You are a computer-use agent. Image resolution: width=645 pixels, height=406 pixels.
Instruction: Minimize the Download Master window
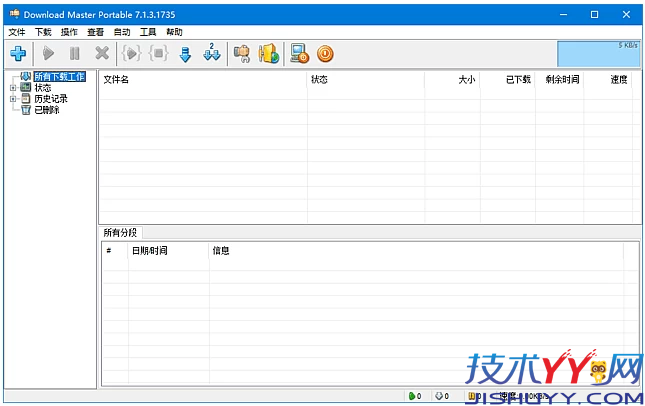coord(563,14)
